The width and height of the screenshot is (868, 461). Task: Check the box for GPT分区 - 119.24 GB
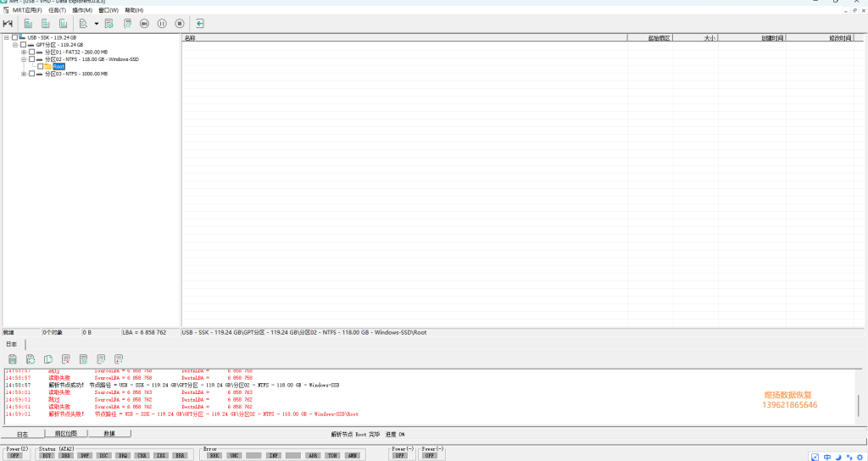tap(23, 45)
